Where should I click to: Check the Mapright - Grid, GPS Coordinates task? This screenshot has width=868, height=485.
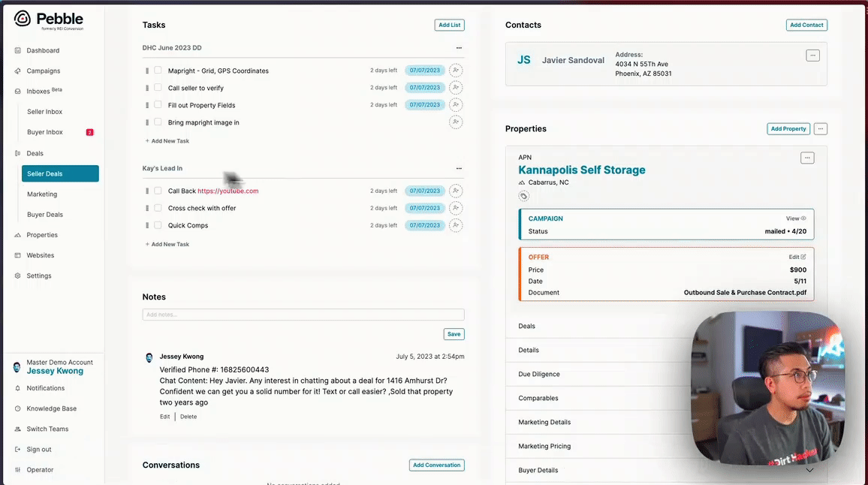tap(158, 71)
